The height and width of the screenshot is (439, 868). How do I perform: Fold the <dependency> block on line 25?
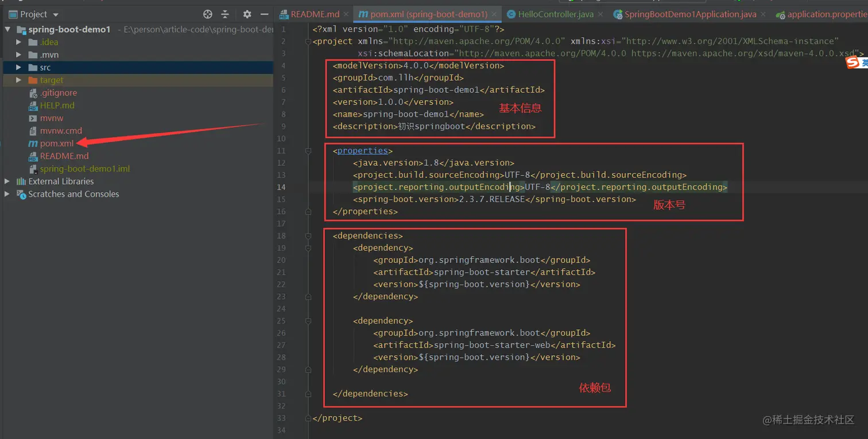(x=308, y=321)
